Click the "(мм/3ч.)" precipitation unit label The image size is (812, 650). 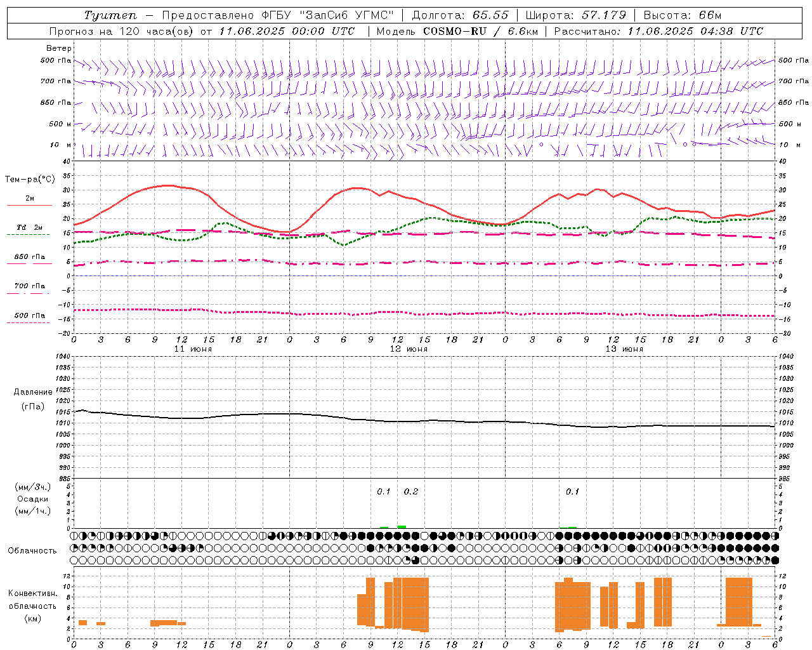click(32, 487)
